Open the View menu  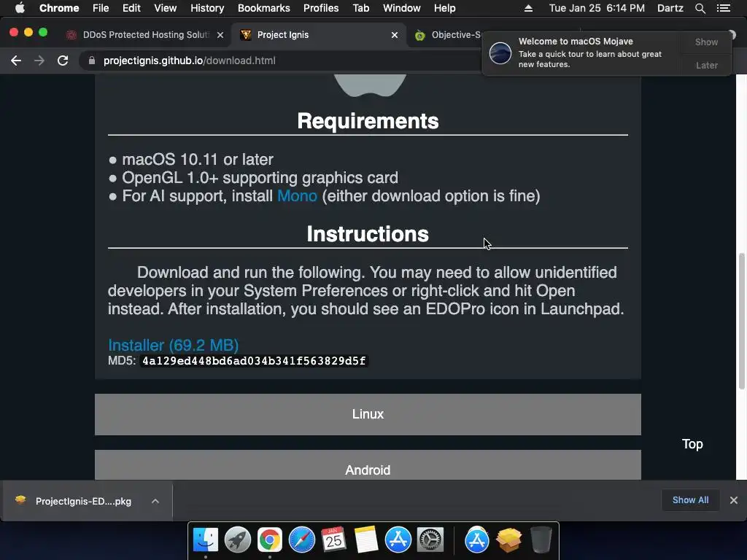[x=166, y=8]
